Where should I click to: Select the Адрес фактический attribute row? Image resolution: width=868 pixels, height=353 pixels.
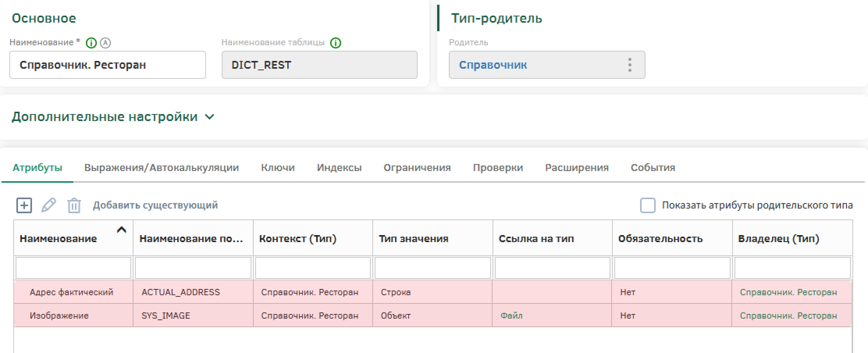[x=71, y=292]
